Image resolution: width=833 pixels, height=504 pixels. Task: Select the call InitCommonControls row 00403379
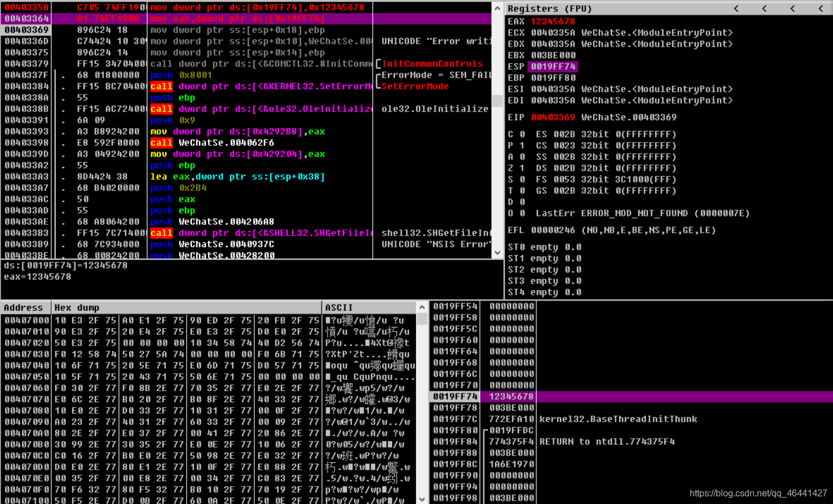[x=246, y=64]
